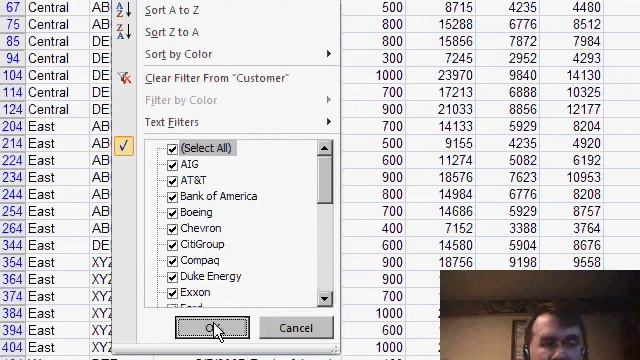
Task: Click the Sort Z to A icon
Action: (124, 31)
